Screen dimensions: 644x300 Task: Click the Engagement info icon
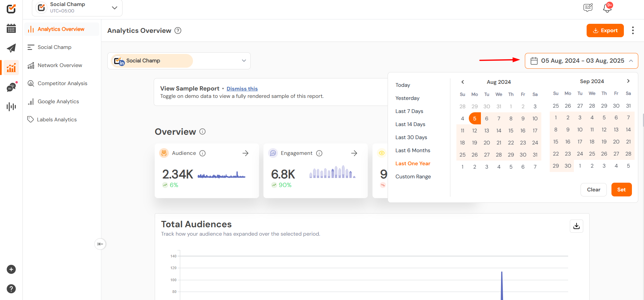(x=319, y=153)
